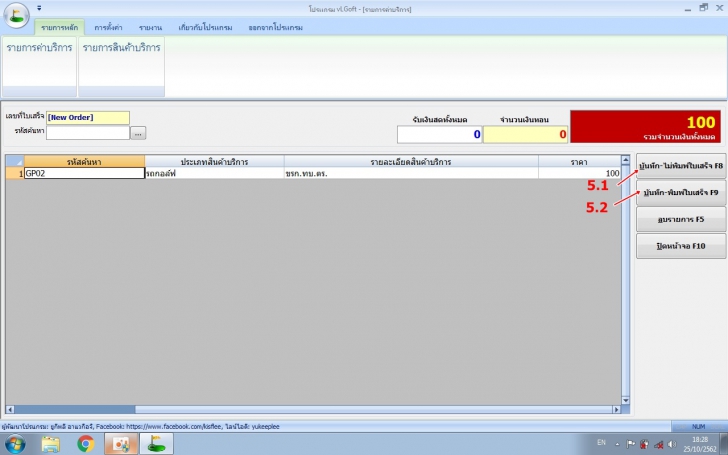The width and height of the screenshot is (728, 455).
Task: Click the รับเงินสดทั้งหมด amount field
Action: 439,135
